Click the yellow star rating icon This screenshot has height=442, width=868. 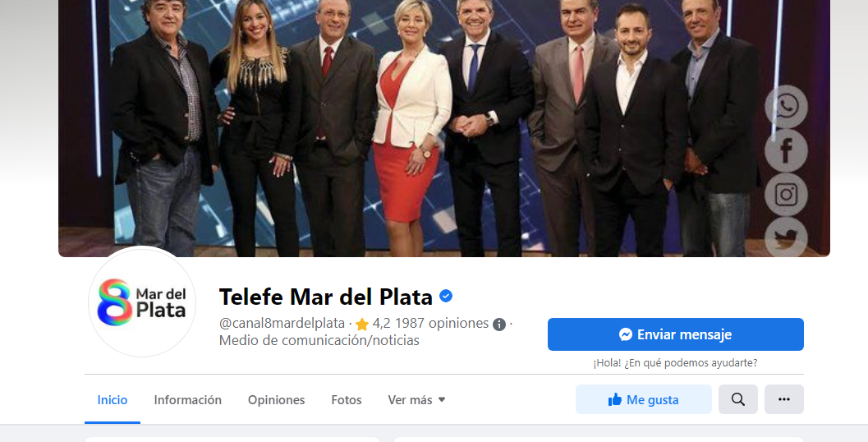(362, 324)
